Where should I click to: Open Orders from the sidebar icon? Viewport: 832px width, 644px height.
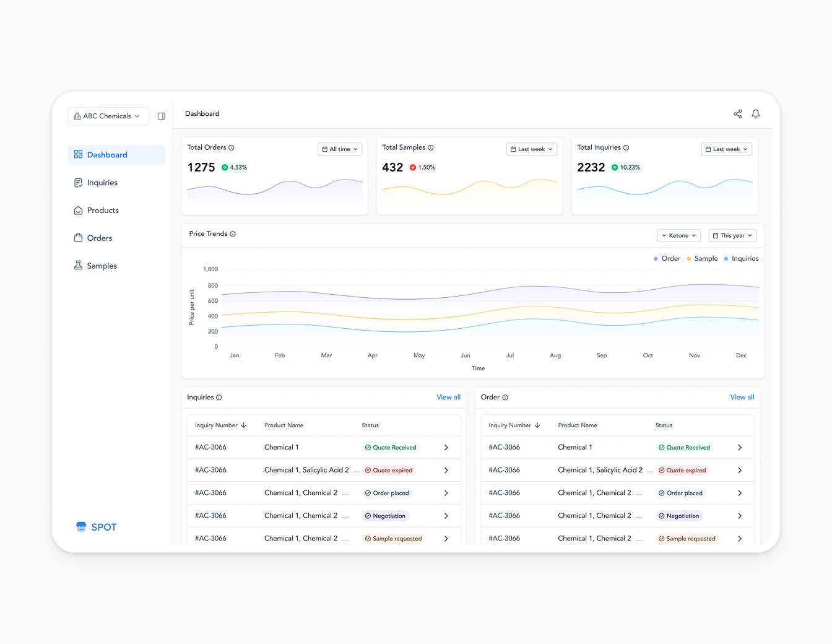78,238
